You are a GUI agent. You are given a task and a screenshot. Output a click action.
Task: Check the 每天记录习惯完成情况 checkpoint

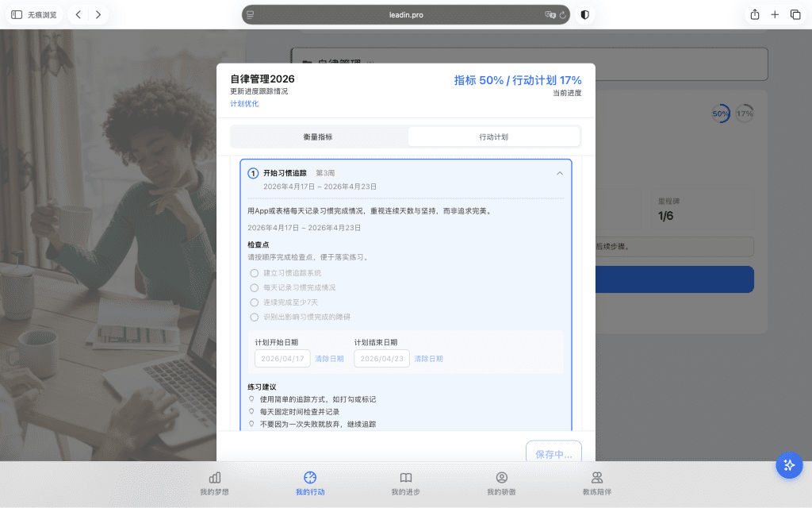click(255, 287)
